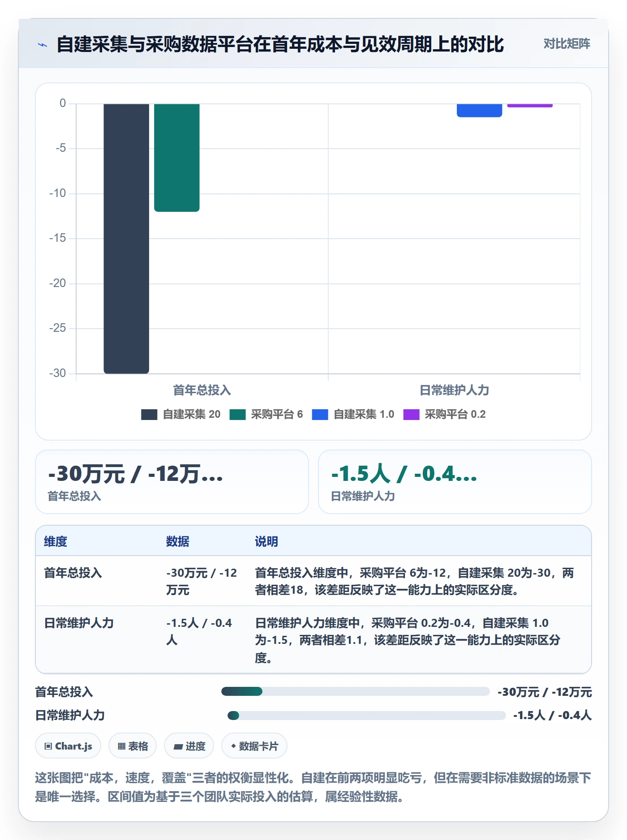Click the -1.5人 / -0.4人 progress value
This screenshot has width=627, height=840.
pos(552,715)
